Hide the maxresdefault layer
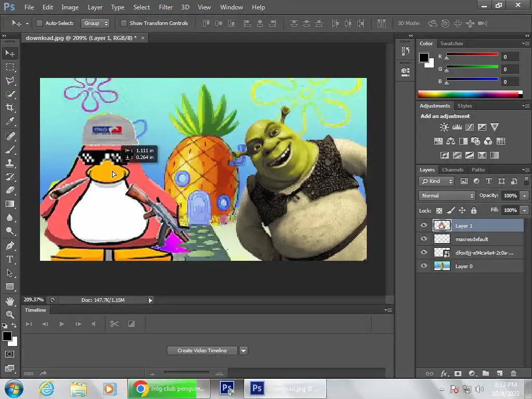This screenshot has height=399, width=532. (x=424, y=239)
